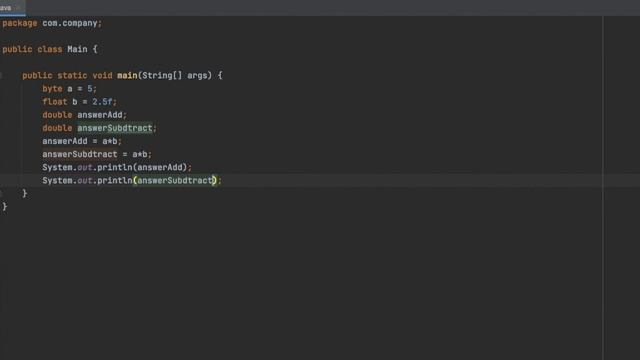Screen dimensions: 640x360
Task: Click highlighted 'answerSubdtract' in the declaration
Action: pos(115,128)
